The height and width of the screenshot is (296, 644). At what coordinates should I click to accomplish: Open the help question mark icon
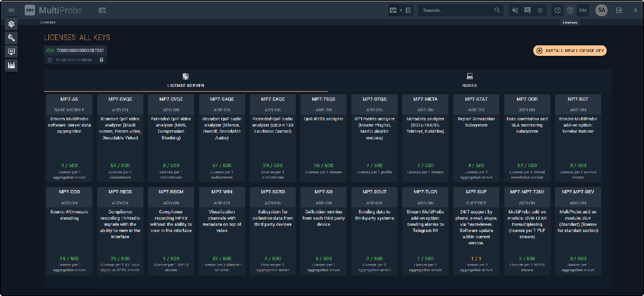tap(557, 10)
